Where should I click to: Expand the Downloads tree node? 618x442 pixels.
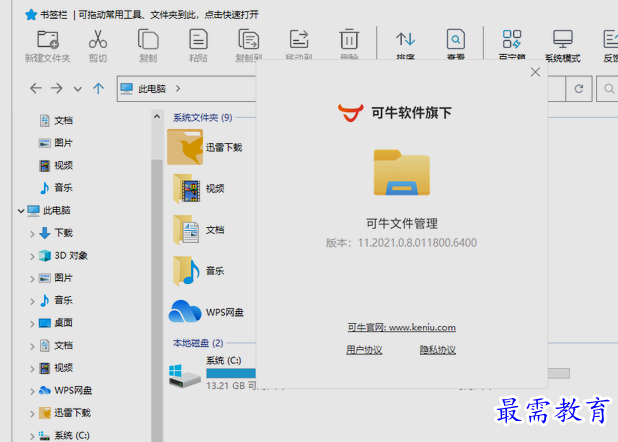pos(32,233)
